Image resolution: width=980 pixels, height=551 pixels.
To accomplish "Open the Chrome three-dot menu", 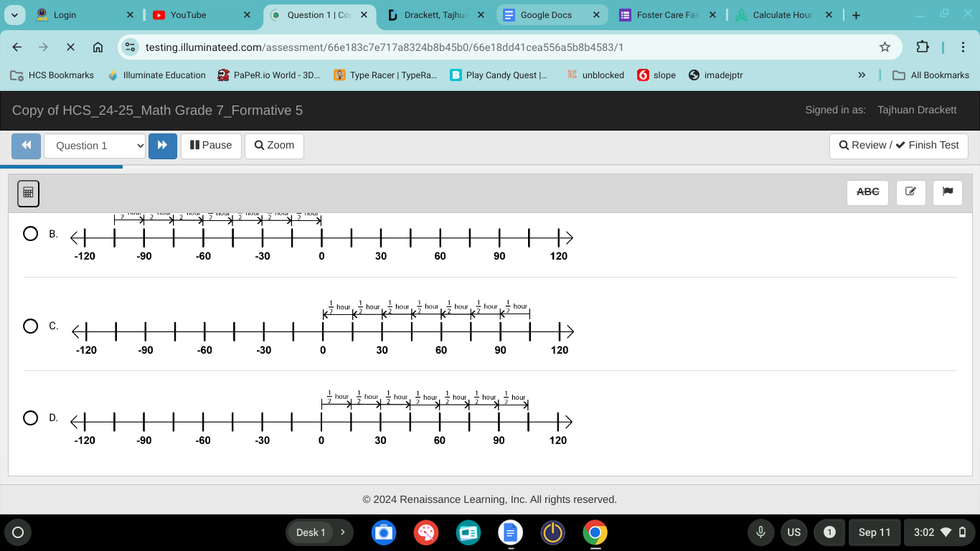I will pos(962,47).
